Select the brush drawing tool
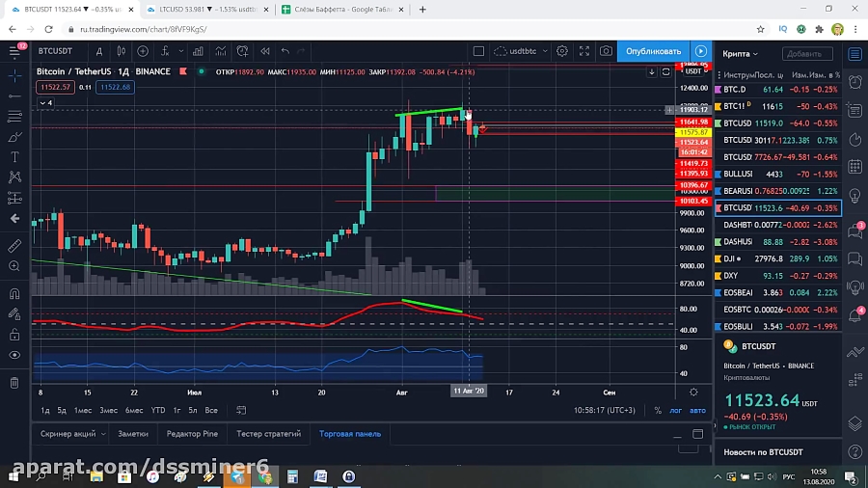The image size is (868, 488). coord(14,137)
